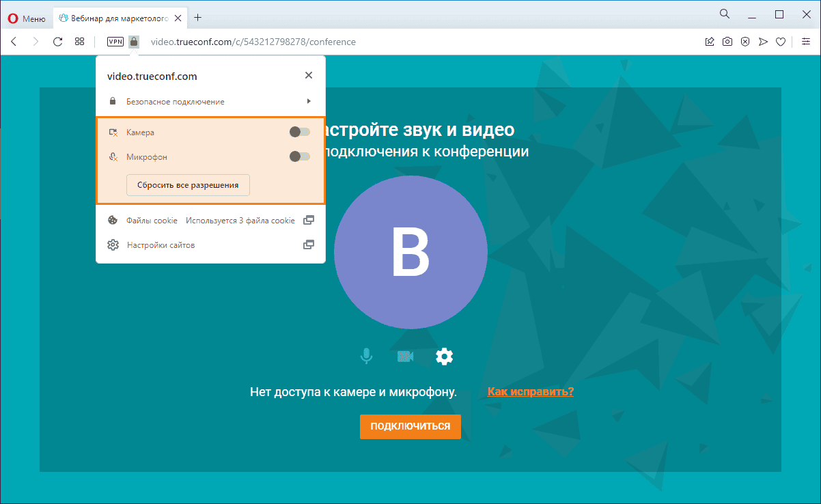Go back to previous page
Screen dimensions: 821x504
point(14,42)
